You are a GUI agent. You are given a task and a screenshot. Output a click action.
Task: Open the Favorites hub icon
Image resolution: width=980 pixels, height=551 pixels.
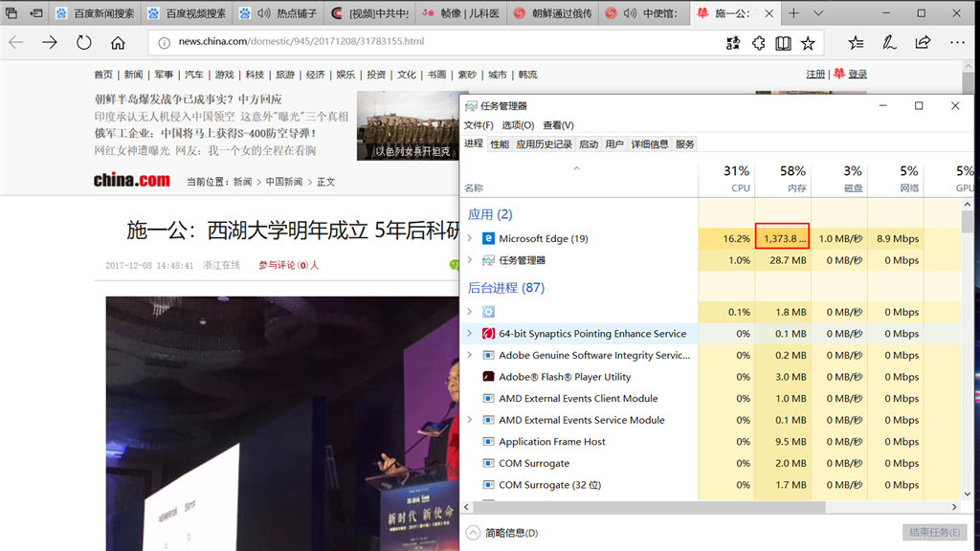click(856, 42)
